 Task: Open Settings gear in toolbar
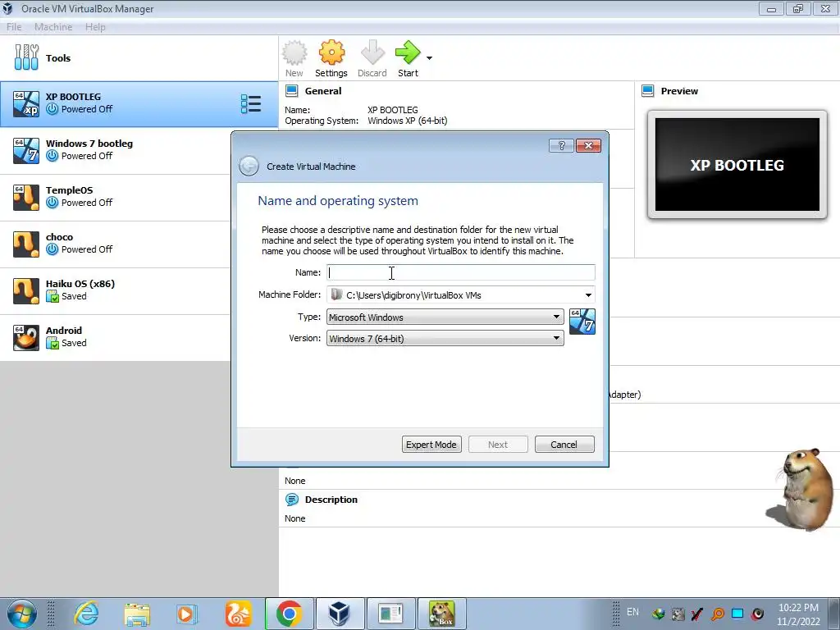point(331,52)
